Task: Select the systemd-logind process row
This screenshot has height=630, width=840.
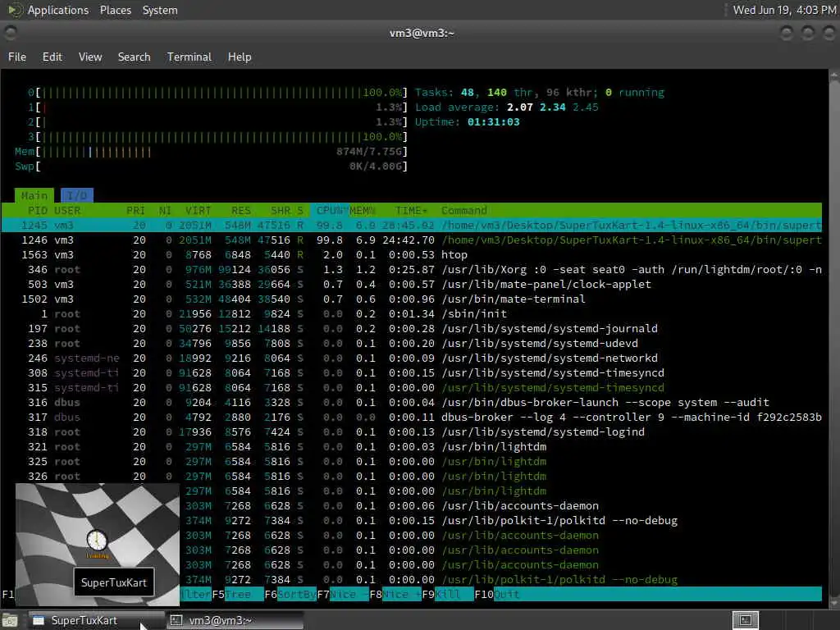Action: coord(412,431)
